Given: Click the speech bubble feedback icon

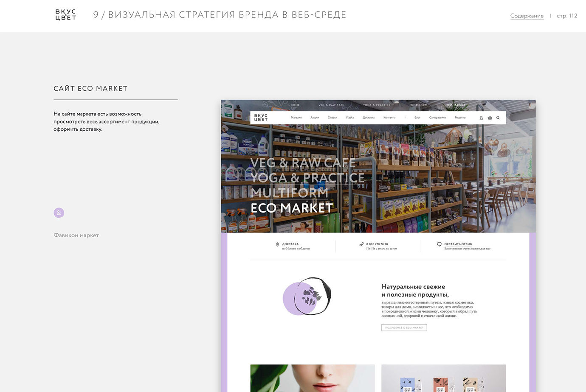Looking at the screenshot, I should pos(439,244).
